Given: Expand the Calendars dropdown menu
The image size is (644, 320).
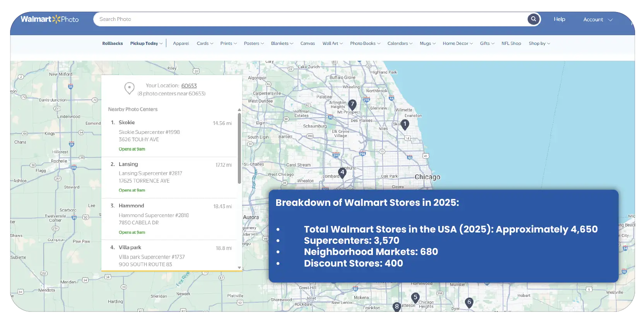Looking at the screenshot, I should (x=400, y=43).
